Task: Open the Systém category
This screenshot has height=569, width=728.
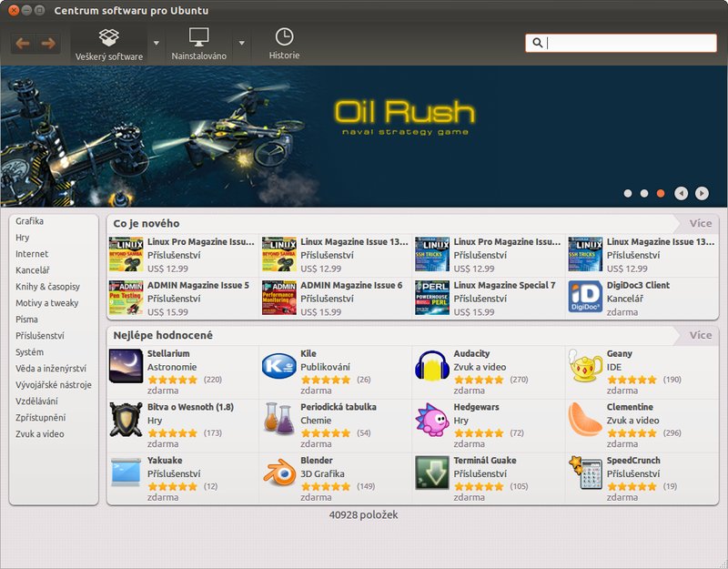Action: 30,352
